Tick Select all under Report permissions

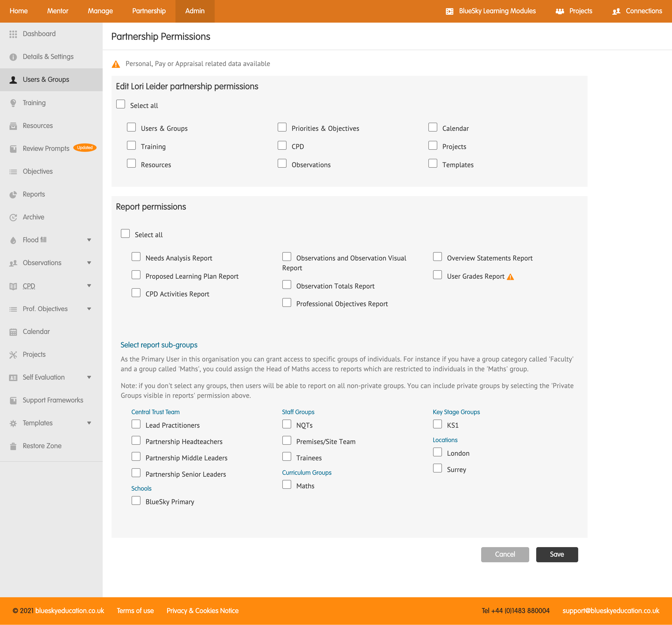click(125, 233)
